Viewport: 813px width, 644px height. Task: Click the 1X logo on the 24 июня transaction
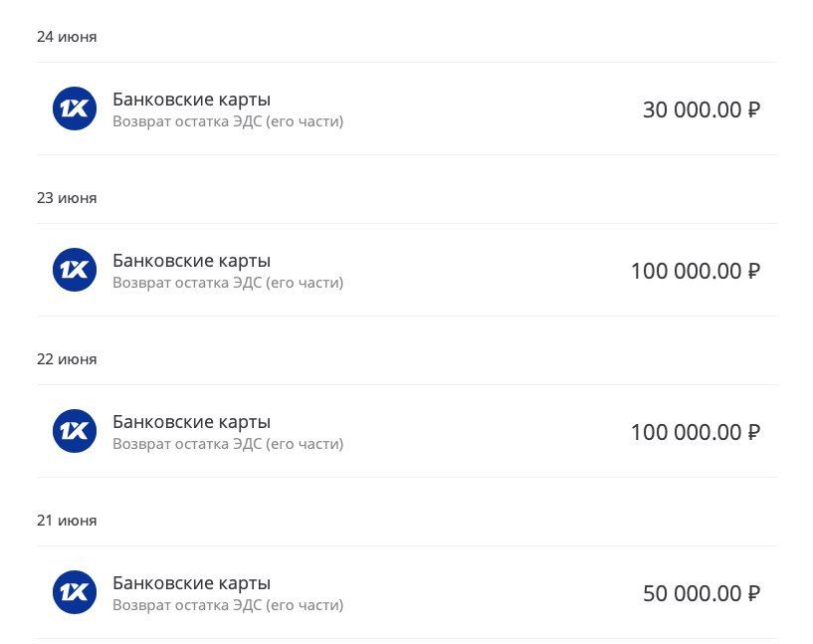coord(75,108)
